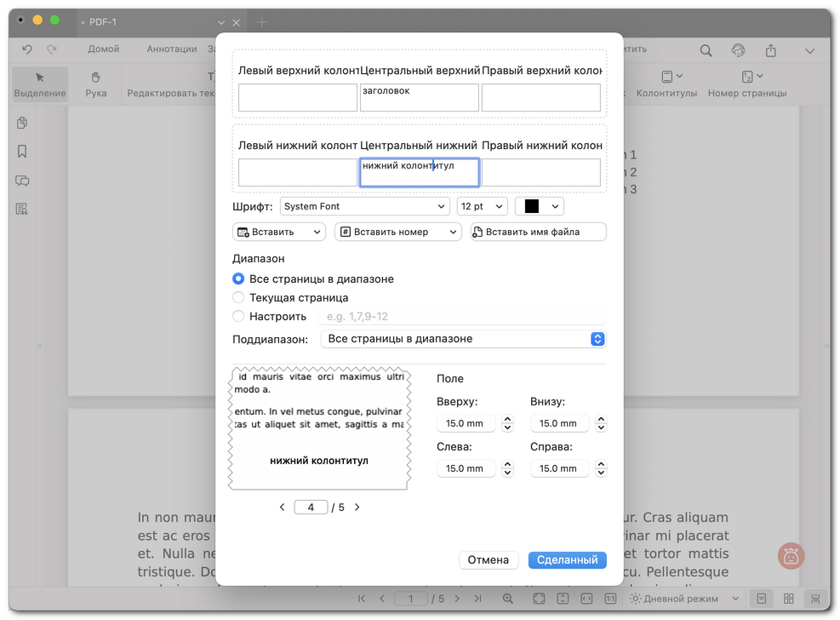Open the Номер страницы tool
This screenshot has width=840, height=620.
tap(746, 83)
